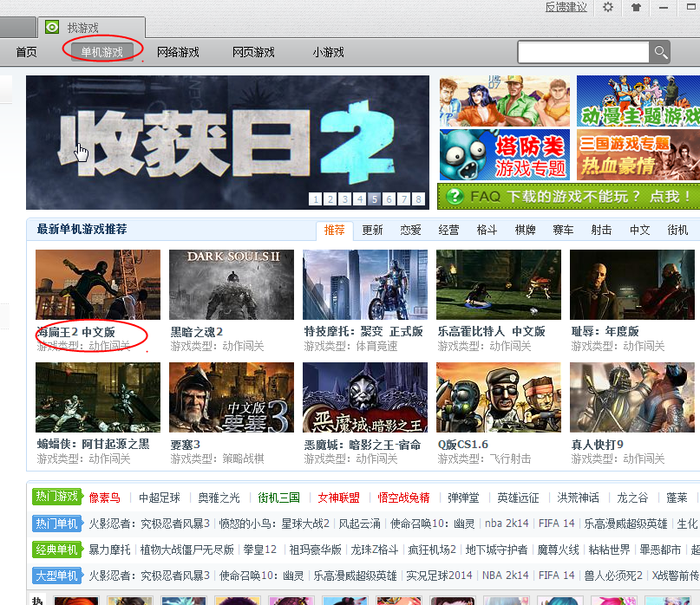Open the 蝙蝠侠：阿甘起源之黑 game thumbnail

click(98, 397)
